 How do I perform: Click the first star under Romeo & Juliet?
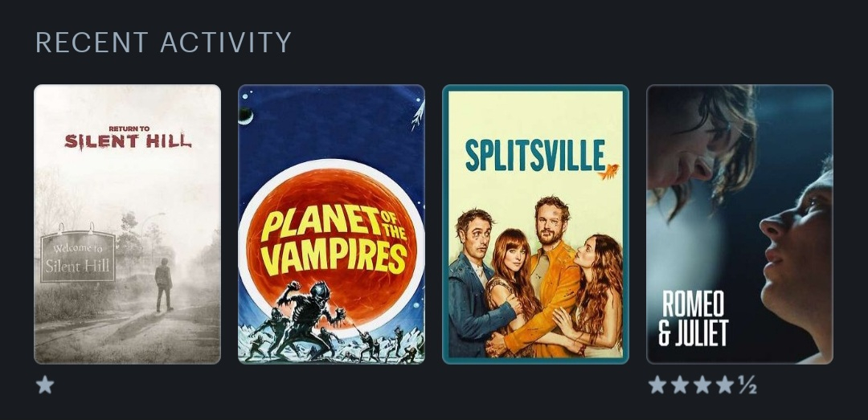657,385
